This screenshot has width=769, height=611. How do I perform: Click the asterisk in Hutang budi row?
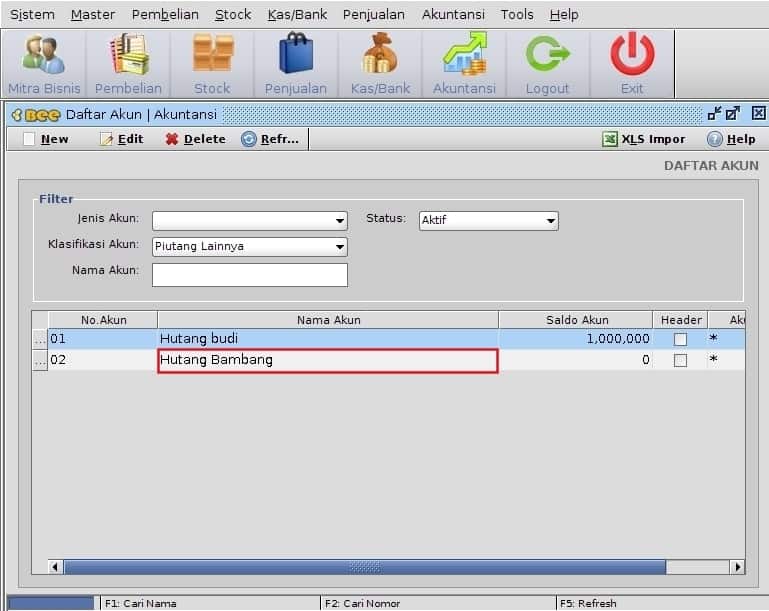pyautogui.click(x=714, y=337)
